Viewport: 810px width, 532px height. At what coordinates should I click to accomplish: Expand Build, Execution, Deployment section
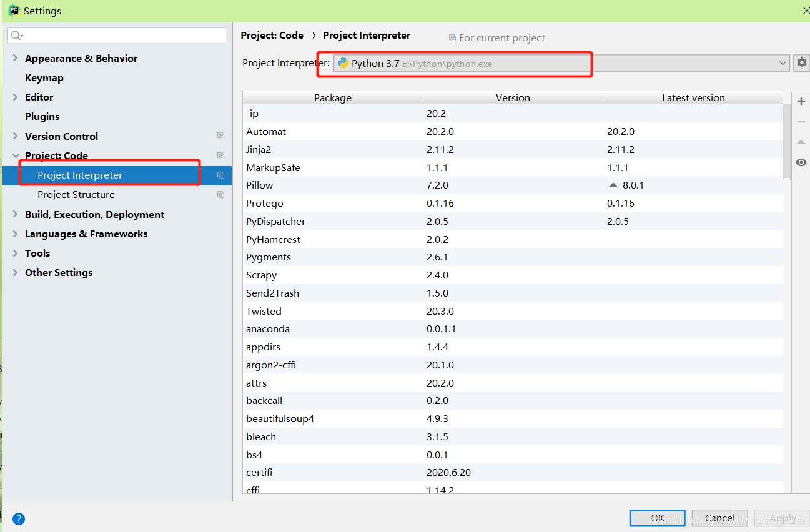point(15,214)
